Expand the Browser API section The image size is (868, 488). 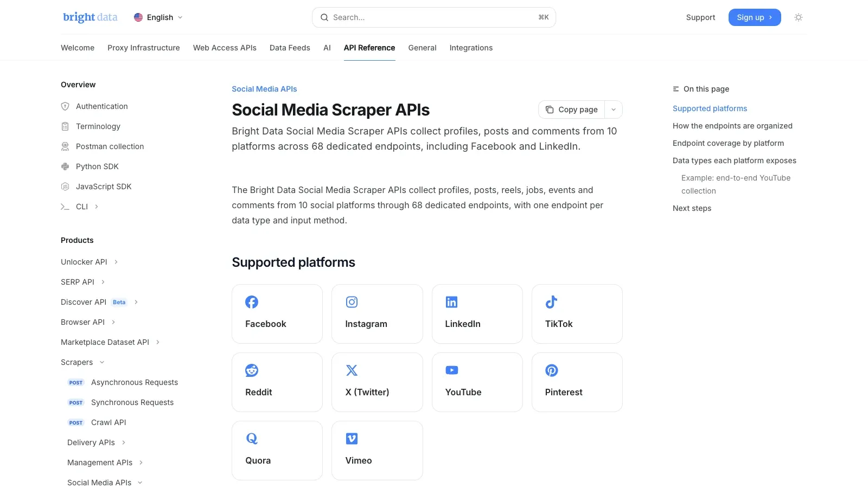pyautogui.click(x=113, y=322)
